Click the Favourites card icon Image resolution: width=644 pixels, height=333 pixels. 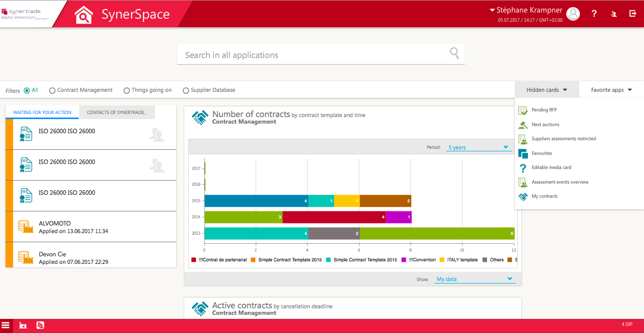tap(522, 153)
